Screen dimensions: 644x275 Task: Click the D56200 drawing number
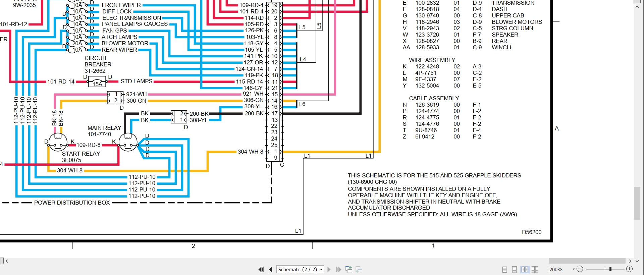pyautogui.click(x=532, y=232)
